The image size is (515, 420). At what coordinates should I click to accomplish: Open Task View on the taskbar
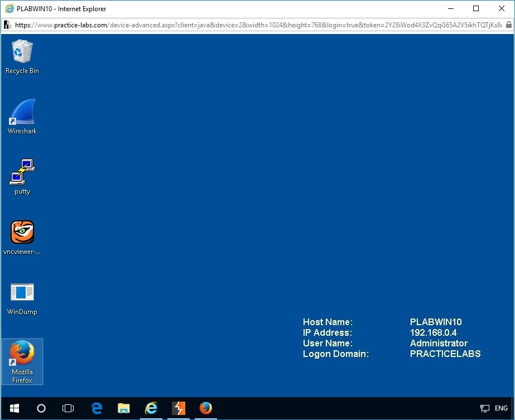coord(68,408)
